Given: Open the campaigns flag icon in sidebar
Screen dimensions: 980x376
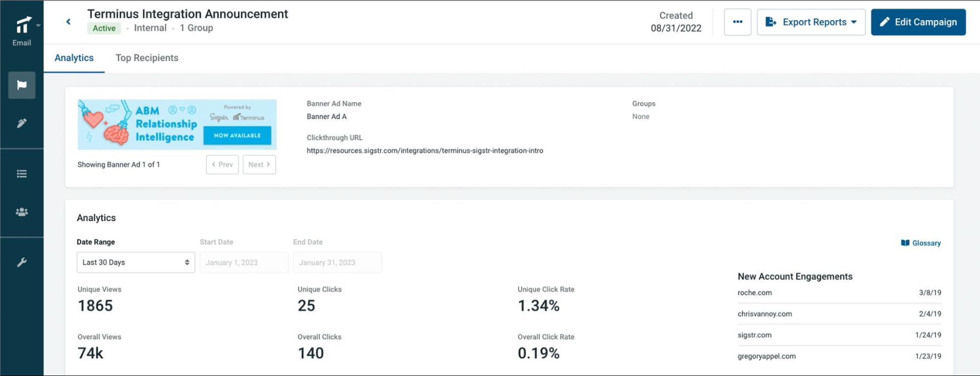Looking at the screenshot, I should [x=22, y=85].
